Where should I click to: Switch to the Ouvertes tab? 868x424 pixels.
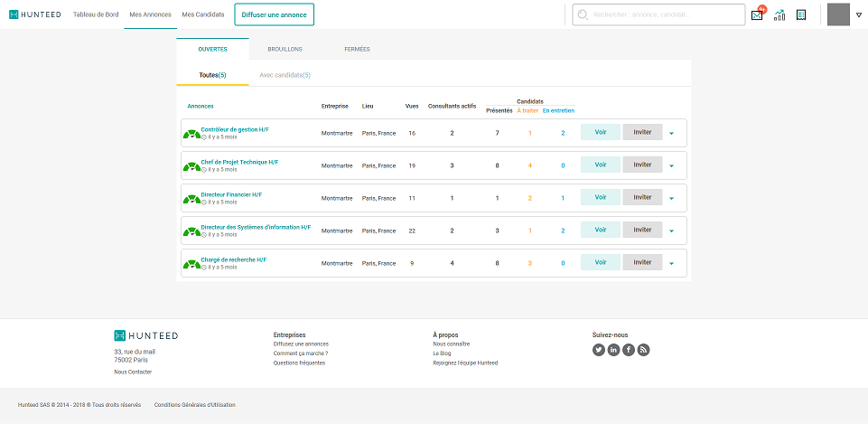point(212,49)
